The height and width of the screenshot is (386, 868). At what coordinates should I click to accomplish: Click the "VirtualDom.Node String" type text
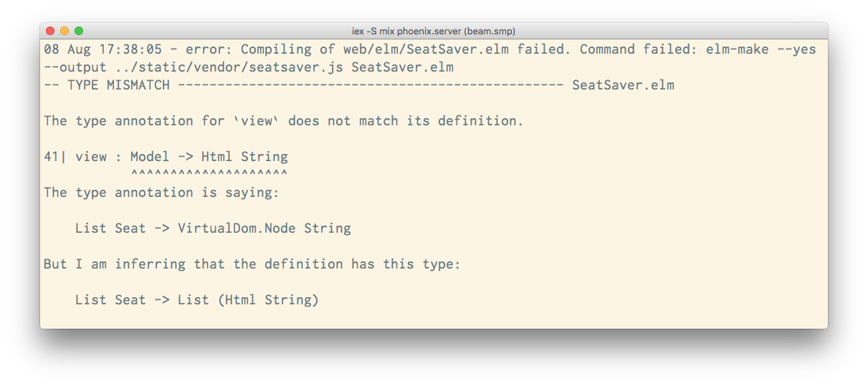pyautogui.click(x=264, y=228)
